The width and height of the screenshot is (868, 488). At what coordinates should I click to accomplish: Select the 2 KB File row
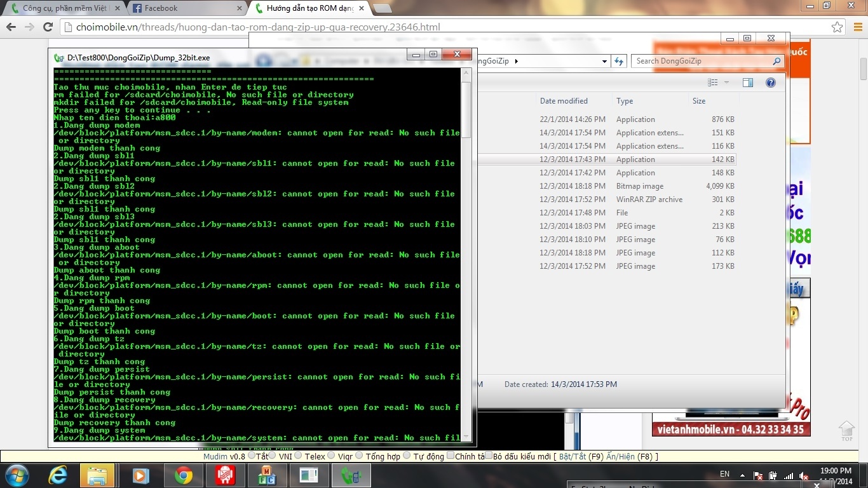(606, 213)
